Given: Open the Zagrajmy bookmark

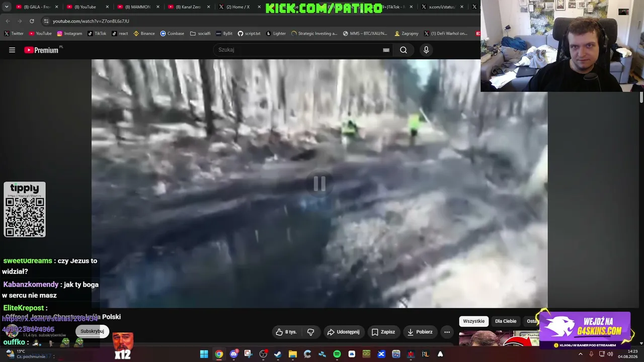Looking at the screenshot, I should [x=407, y=34].
